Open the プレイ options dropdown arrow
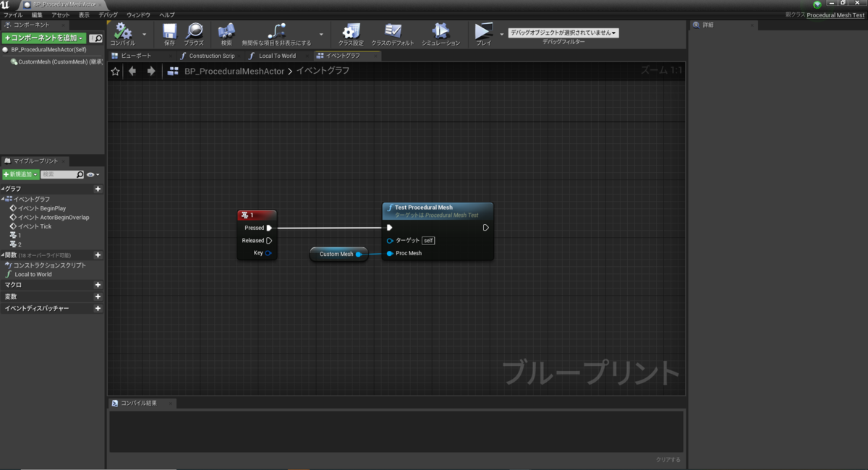Screen dimensions: 868x470 [x=502, y=33]
